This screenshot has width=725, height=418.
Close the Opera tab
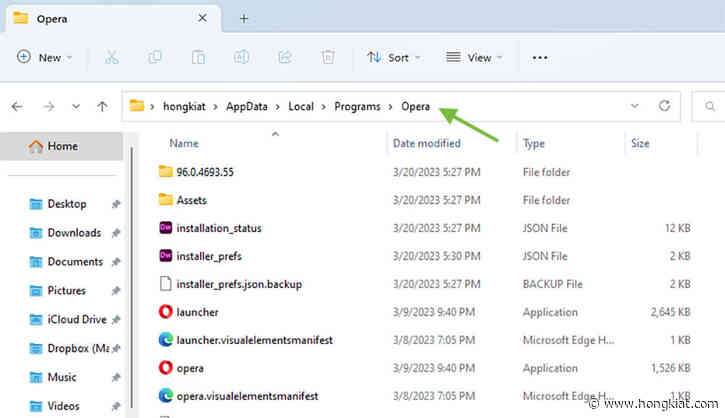[202, 18]
